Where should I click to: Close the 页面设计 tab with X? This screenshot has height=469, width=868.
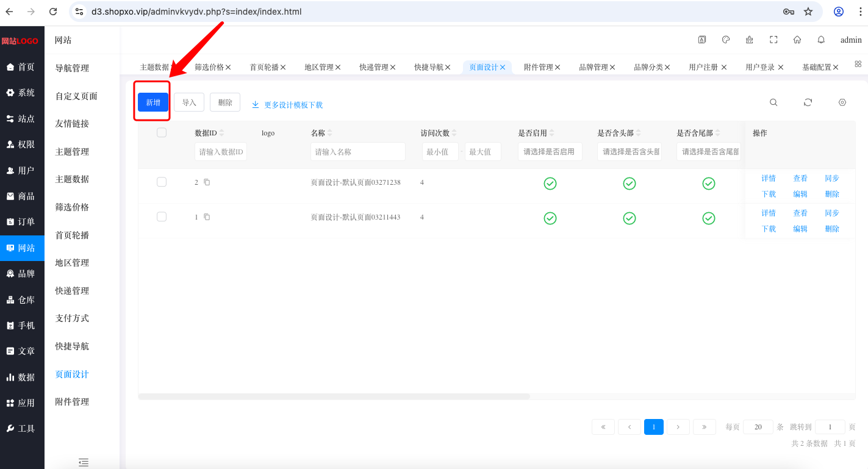(503, 67)
